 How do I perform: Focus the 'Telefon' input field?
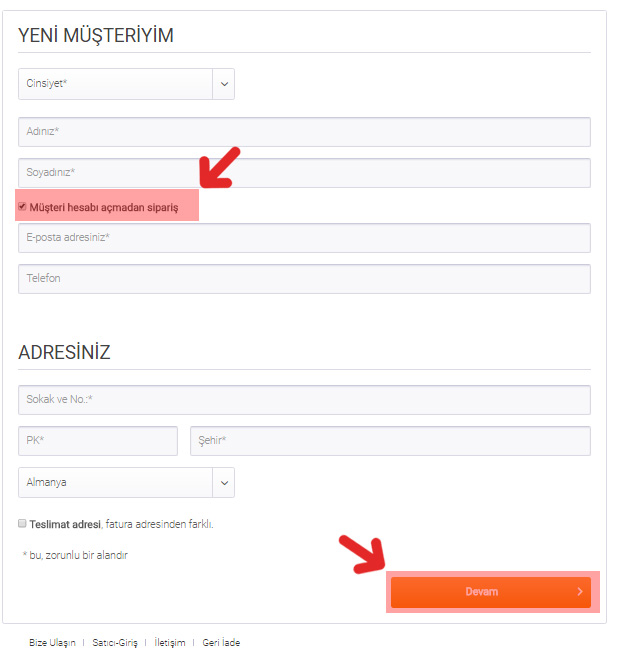304,278
